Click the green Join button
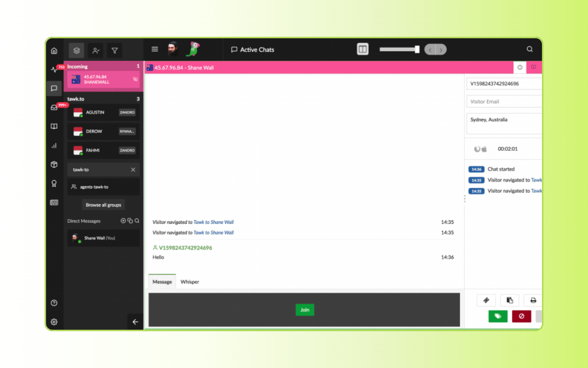This screenshot has width=588, height=368. 305,310
